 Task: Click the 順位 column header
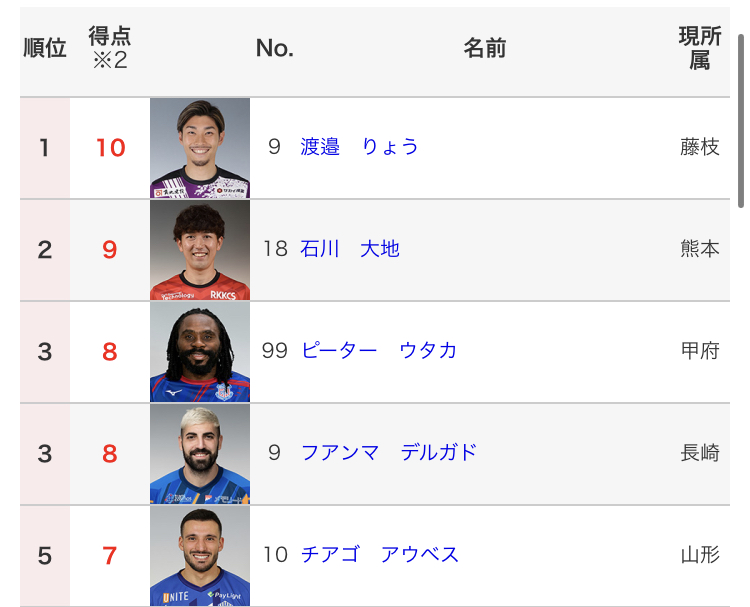[x=45, y=48]
